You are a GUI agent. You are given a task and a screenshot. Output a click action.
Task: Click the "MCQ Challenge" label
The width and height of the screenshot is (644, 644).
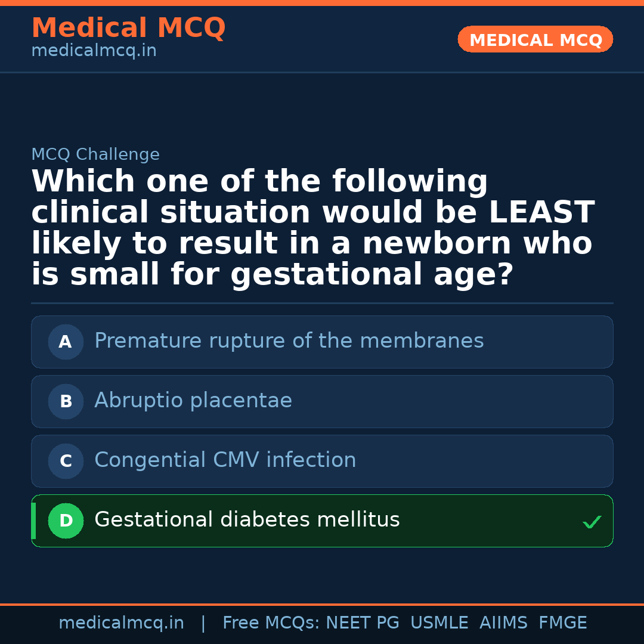coord(95,155)
